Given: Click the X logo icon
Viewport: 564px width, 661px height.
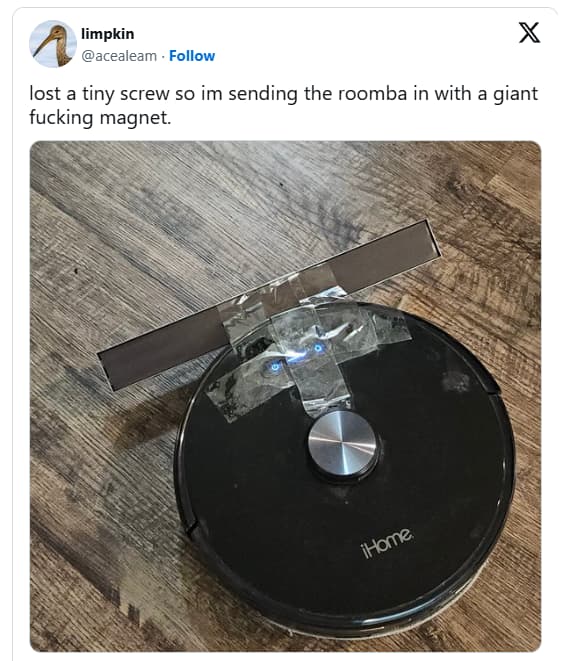Looking at the screenshot, I should point(529,33).
